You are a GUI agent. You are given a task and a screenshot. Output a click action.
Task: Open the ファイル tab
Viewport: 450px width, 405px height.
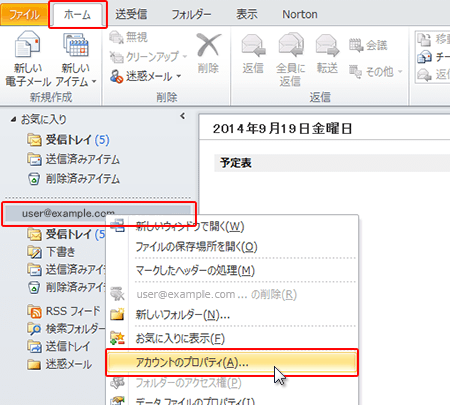(x=24, y=15)
